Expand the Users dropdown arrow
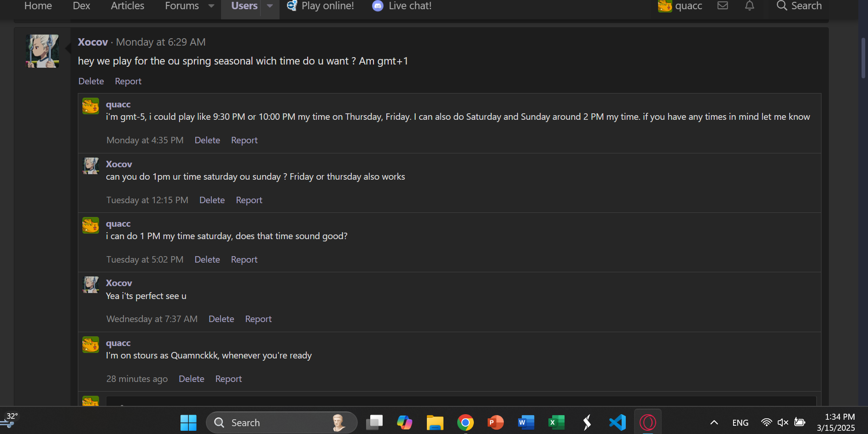 click(x=270, y=6)
